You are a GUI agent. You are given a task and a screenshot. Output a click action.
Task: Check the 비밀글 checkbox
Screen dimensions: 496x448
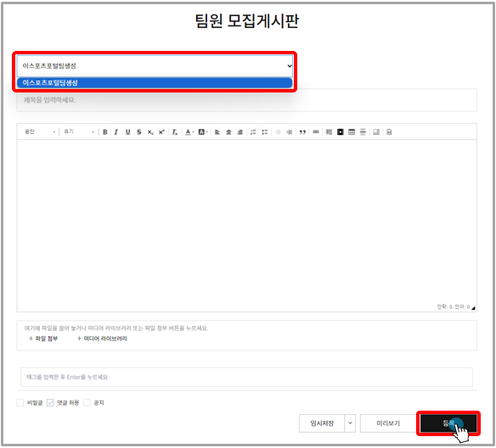pos(20,402)
